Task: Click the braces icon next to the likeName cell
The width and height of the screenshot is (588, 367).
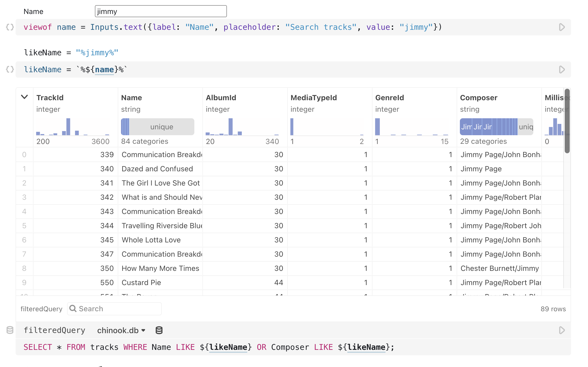Action: point(10,70)
